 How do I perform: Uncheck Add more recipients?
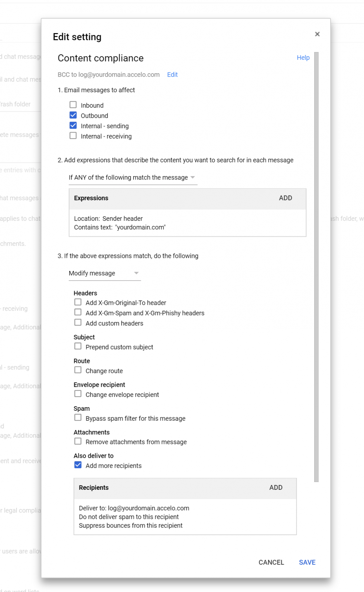point(78,465)
